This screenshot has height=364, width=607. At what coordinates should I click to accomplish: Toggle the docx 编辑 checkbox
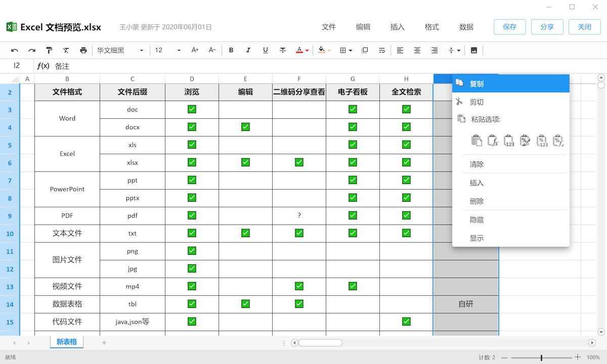tap(245, 127)
